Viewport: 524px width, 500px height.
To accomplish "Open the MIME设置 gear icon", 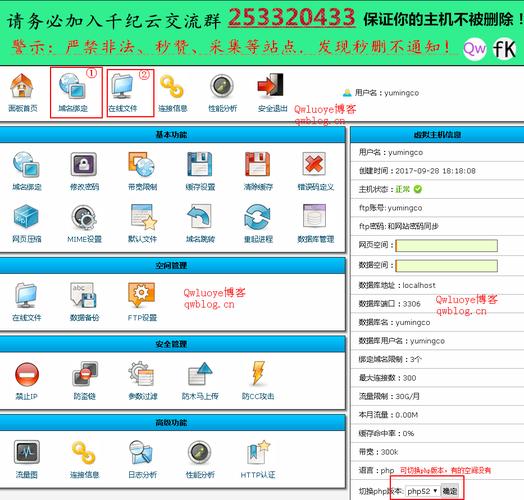I will tap(84, 217).
